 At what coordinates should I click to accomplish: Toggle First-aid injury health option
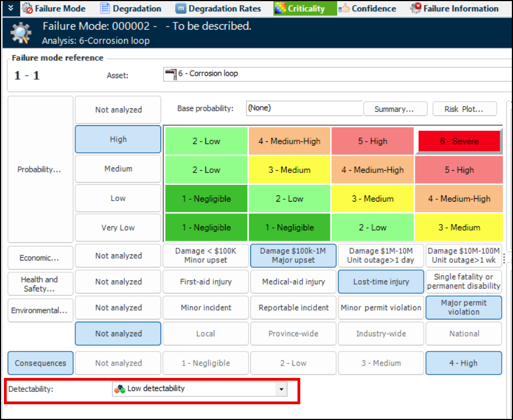click(205, 282)
